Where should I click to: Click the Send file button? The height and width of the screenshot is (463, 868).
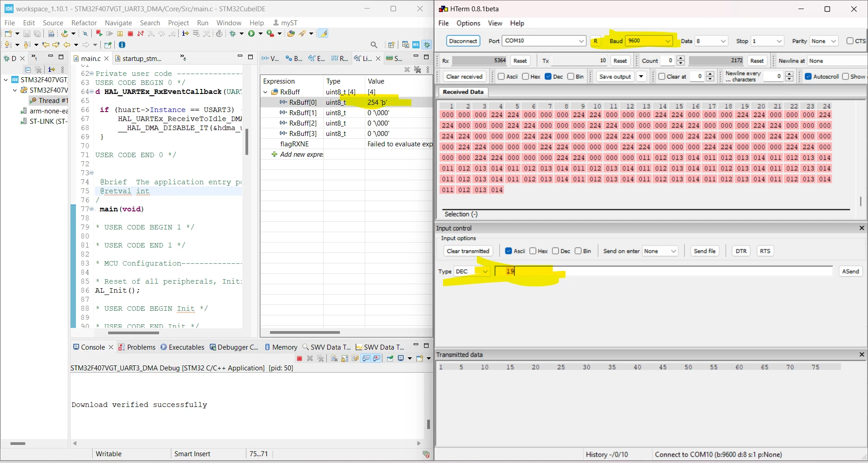click(704, 251)
